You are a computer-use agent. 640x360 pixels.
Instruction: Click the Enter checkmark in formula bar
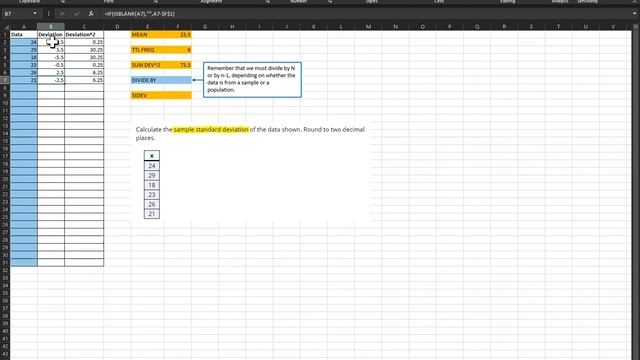tap(76, 13)
